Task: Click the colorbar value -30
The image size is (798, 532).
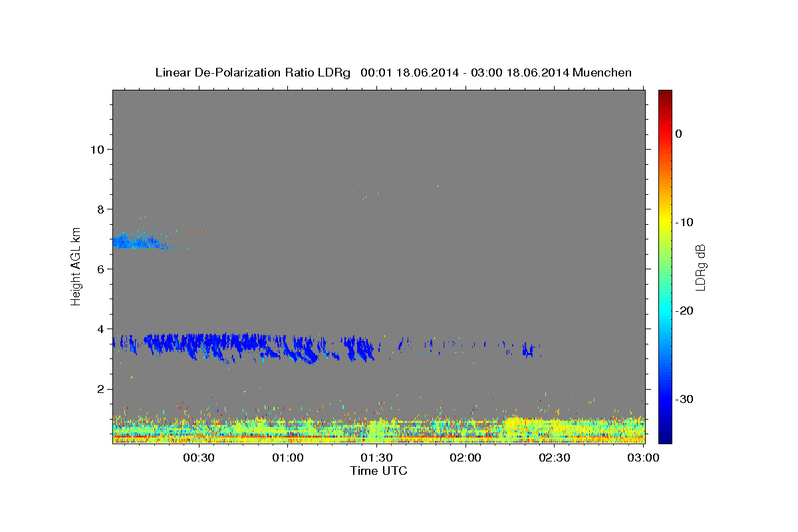Action: pos(684,399)
